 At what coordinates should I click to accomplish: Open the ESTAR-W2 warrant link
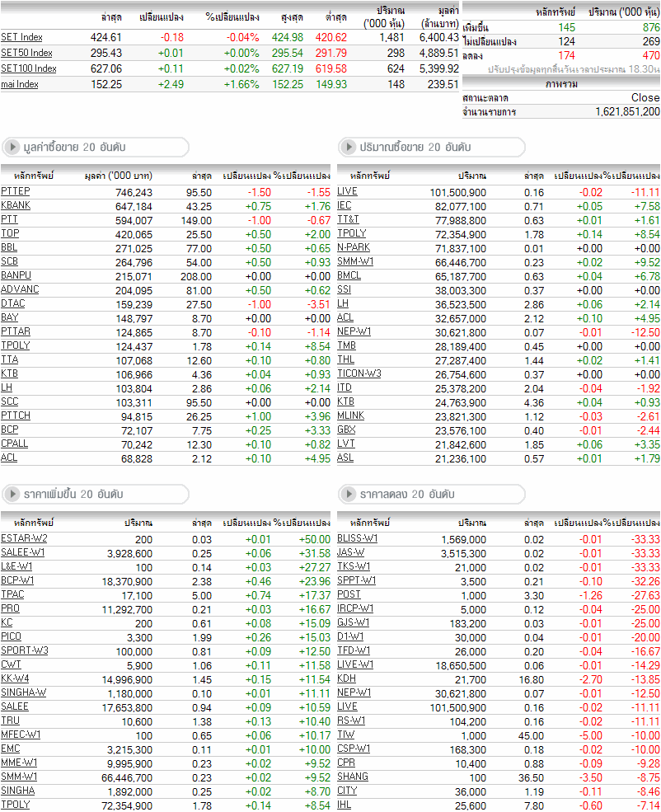point(24,538)
